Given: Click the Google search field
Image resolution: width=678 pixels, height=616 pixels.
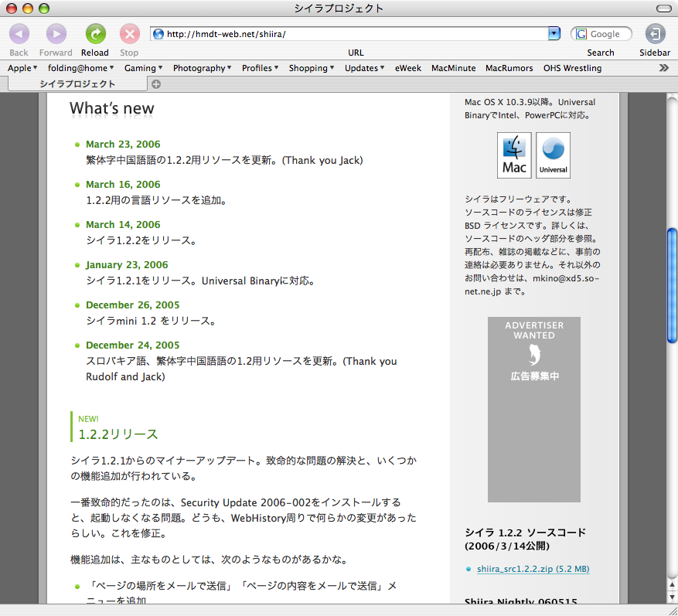Looking at the screenshot, I should [x=601, y=34].
